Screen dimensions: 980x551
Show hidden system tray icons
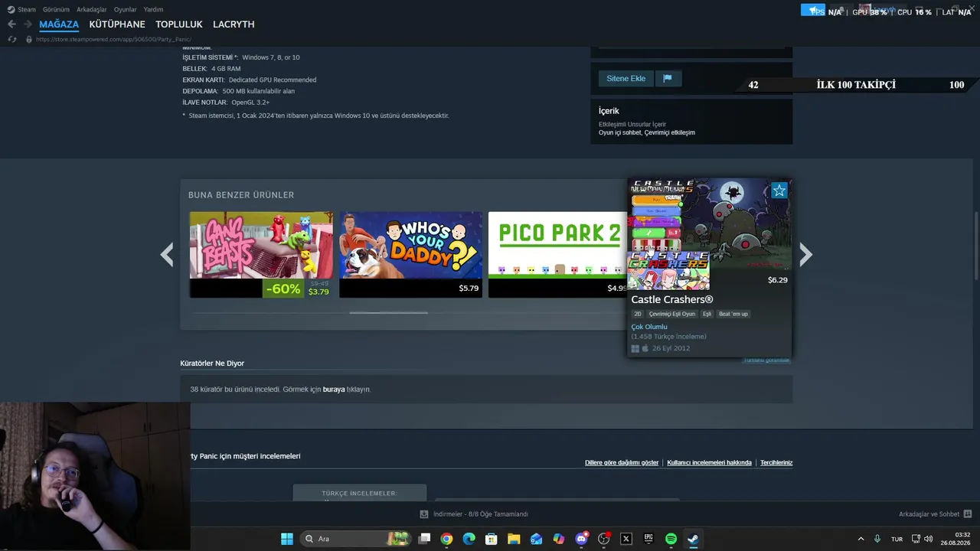pyautogui.click(x=861, y=539)
